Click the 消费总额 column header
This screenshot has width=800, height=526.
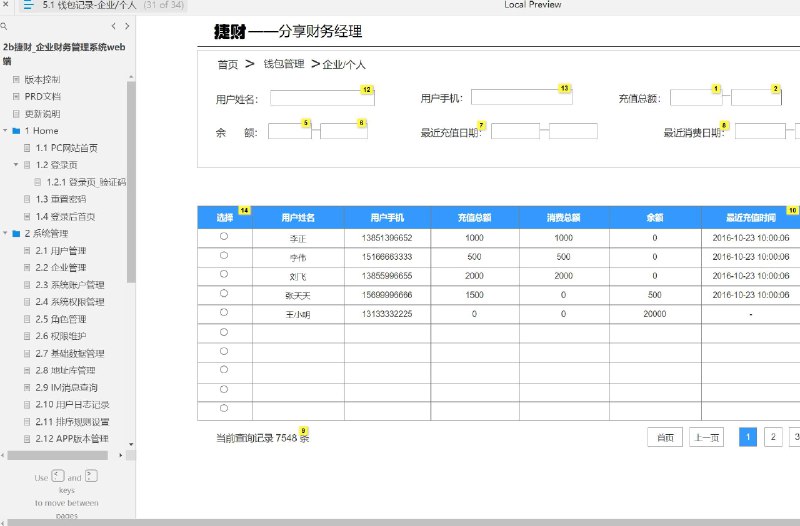564,218
